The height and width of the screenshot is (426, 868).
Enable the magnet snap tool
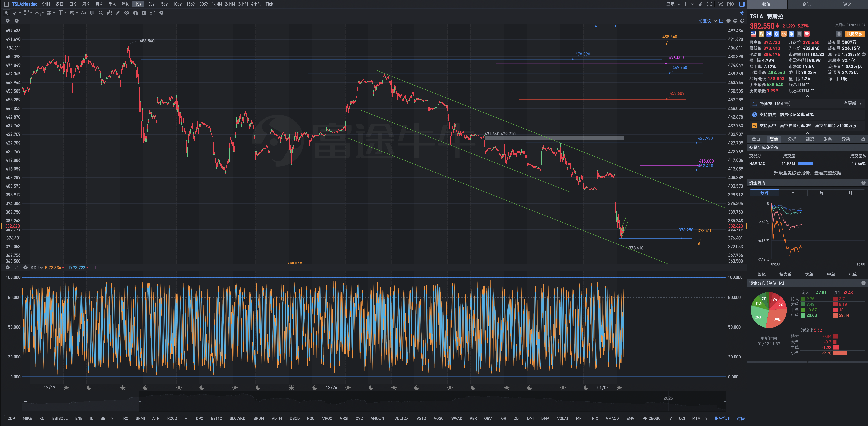(135, 13)
